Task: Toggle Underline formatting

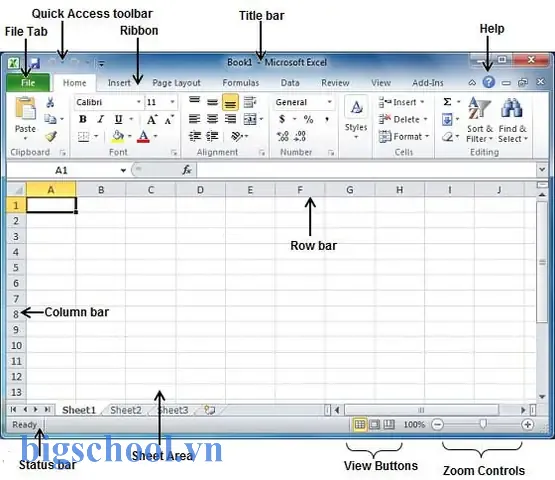Action: (118, 119)
